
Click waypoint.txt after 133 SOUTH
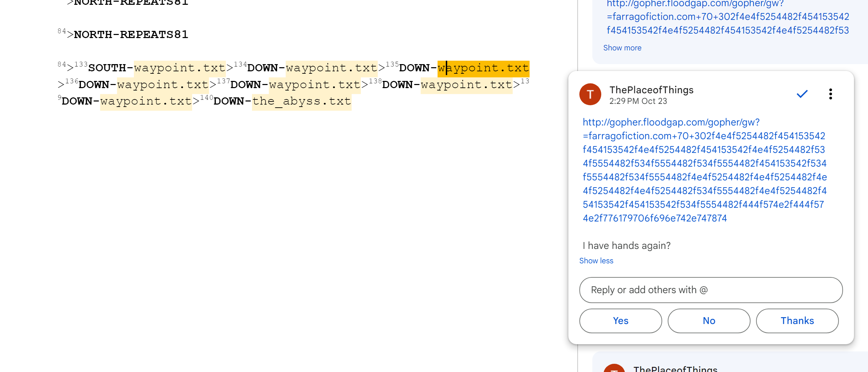coord(179,68)
